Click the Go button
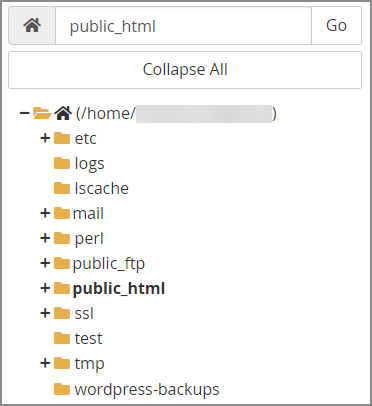Viewport: 372px width, 406px height. 336,26
